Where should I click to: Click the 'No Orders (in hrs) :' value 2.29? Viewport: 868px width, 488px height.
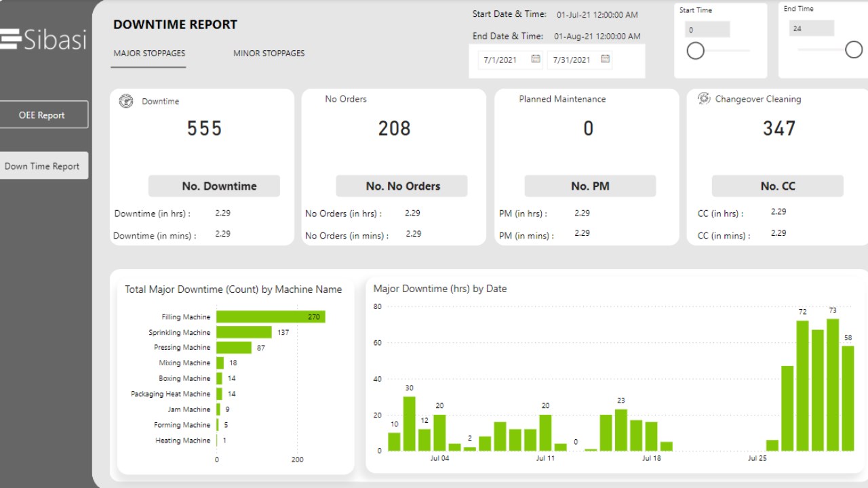click(x=412, y=213)
